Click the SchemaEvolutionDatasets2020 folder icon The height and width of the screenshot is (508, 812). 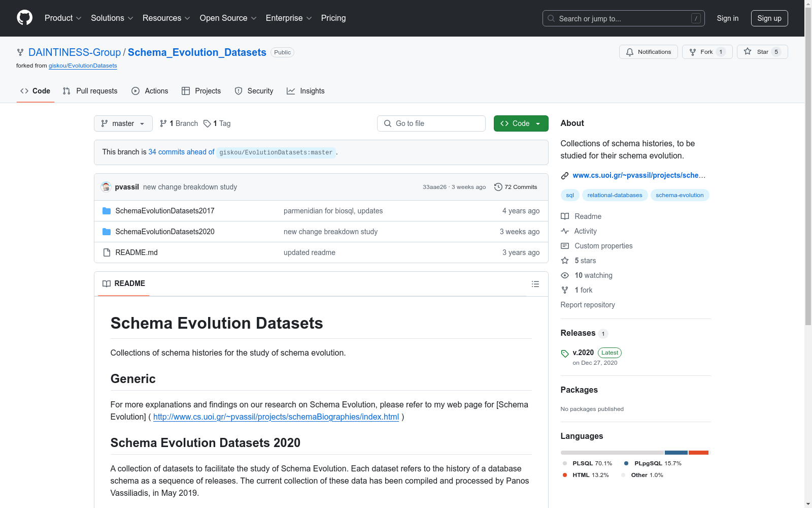pos(107,232)
